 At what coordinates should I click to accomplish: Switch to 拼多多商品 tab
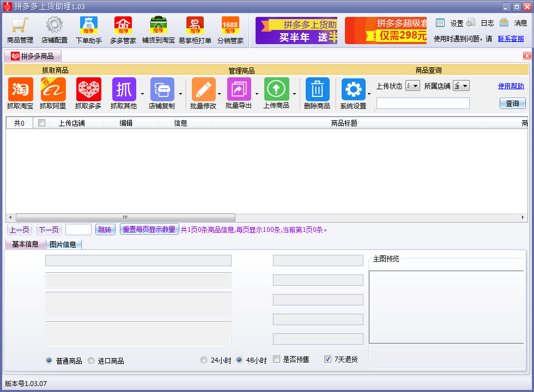[33, 56]
